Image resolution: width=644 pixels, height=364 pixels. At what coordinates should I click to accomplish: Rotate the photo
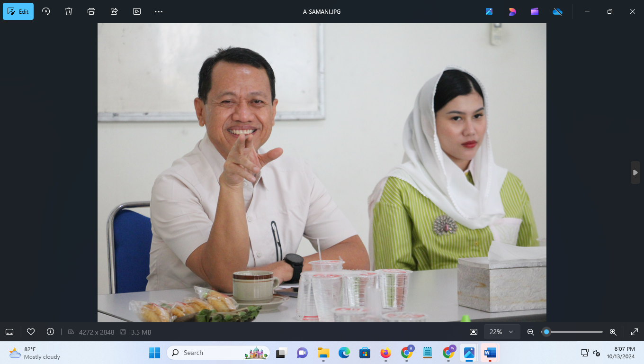[x=45, y=11]
